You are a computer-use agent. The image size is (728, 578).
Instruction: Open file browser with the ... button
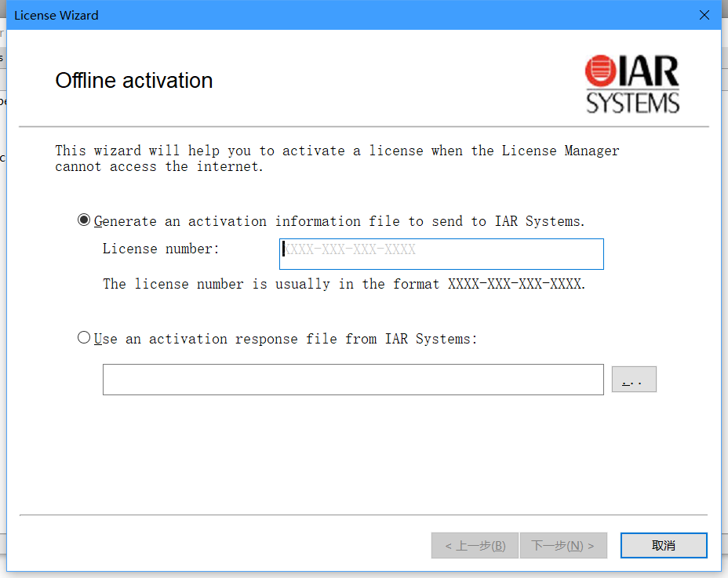(634, 380)
